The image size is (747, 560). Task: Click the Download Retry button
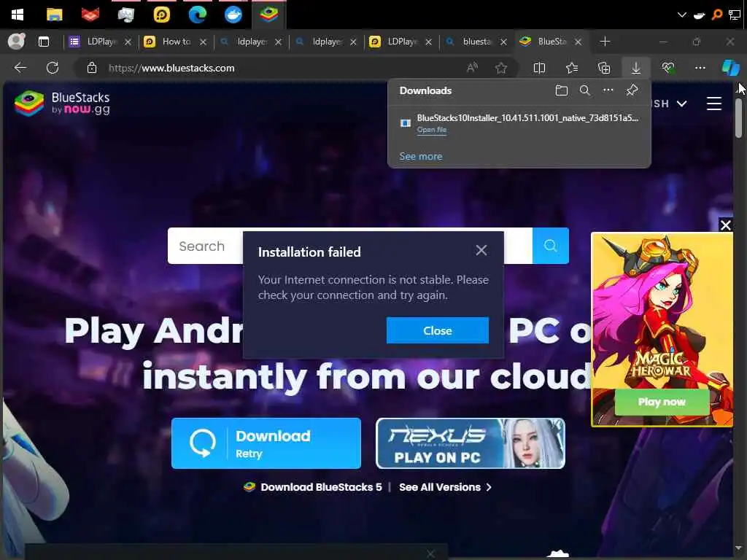click(266, 443)
